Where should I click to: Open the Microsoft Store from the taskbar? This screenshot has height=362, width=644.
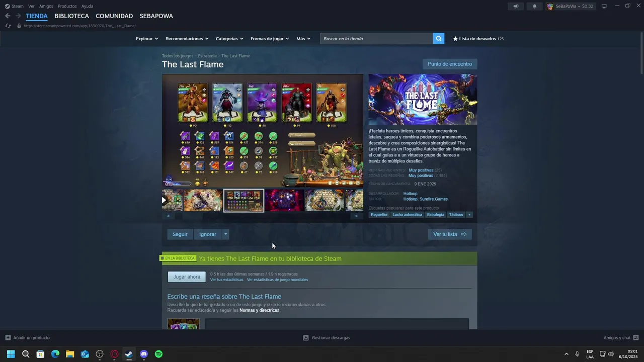point(40,354)
